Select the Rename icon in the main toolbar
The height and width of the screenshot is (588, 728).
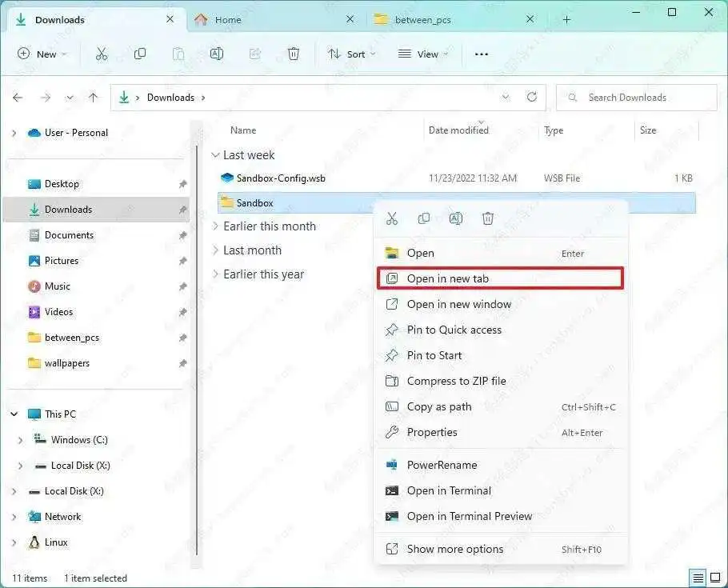pyautogui.click(x=216, y=54)
